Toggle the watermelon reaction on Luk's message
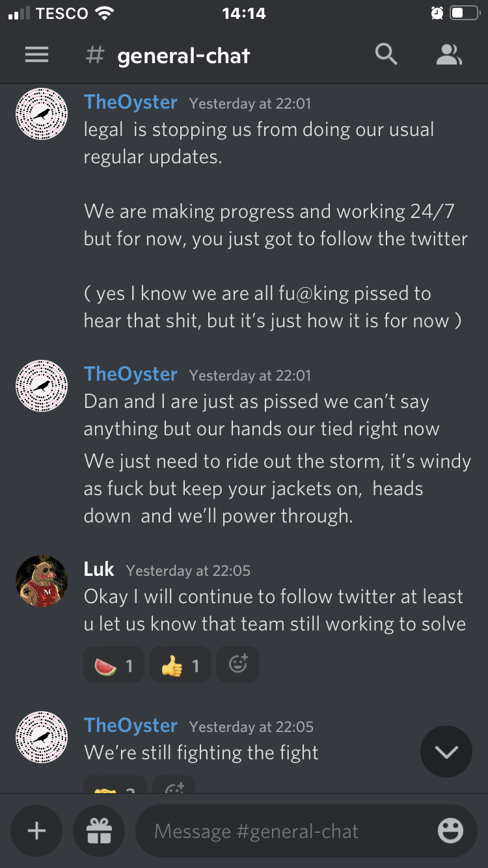Screen dimensions: 488x868 (x=113, y=664)
